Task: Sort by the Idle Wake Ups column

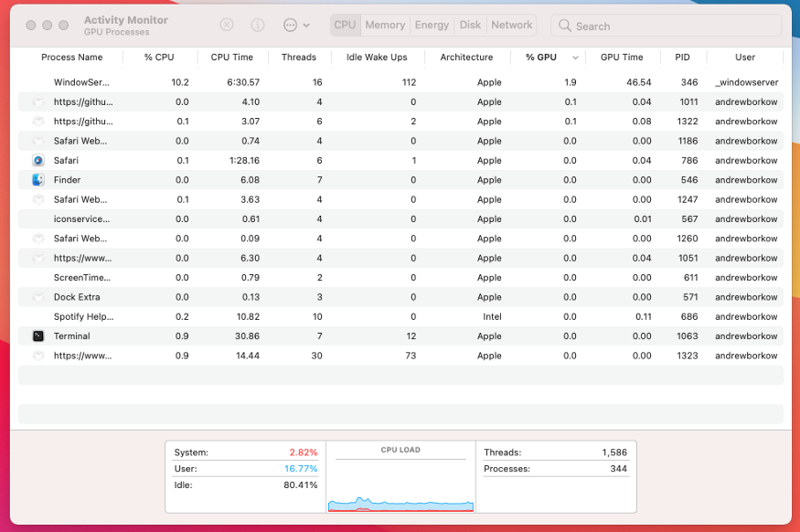Action: [377, 57]
